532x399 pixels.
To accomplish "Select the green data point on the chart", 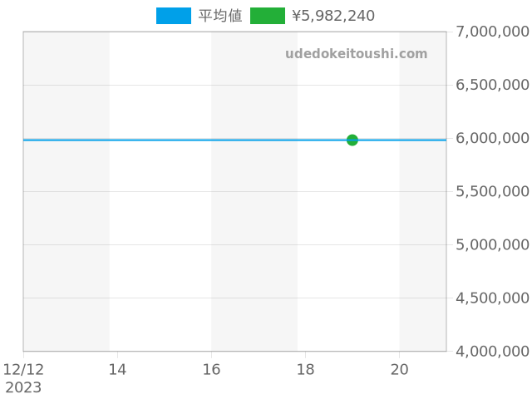I will [x=352, y=140].
